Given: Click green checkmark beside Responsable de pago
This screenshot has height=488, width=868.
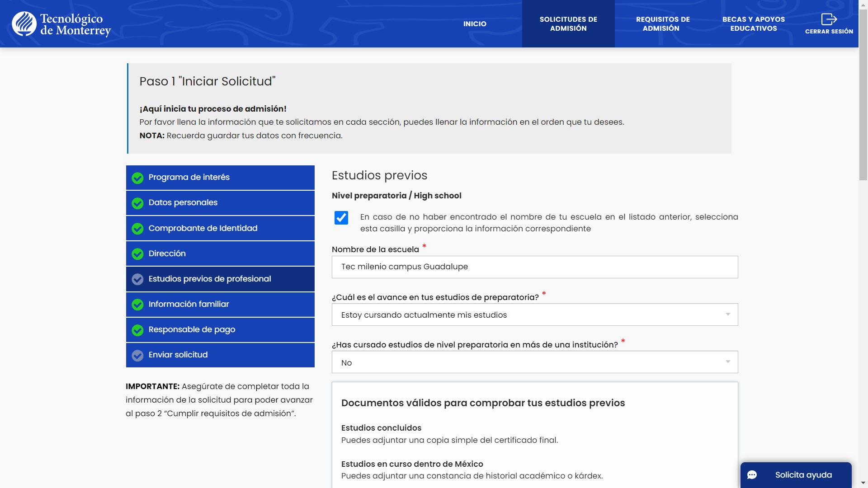Looking at the screenshot, I should [x=137, y=330].
